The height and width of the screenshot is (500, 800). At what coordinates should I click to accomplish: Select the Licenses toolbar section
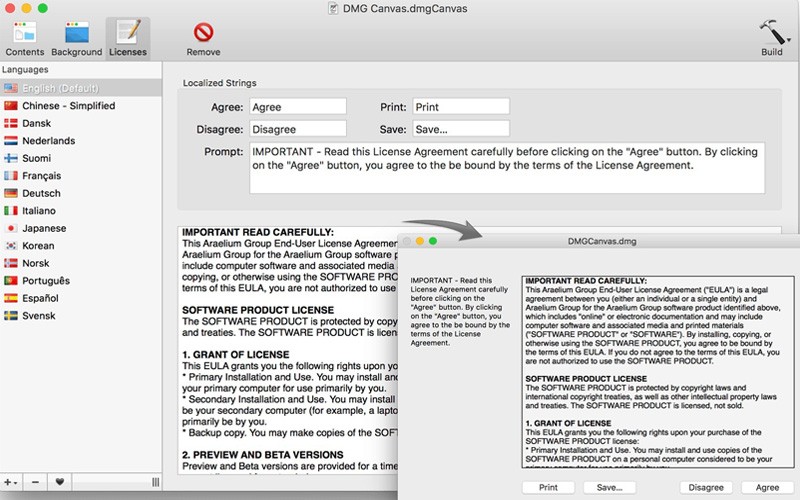pyautogui.click(x=128, y=39)
